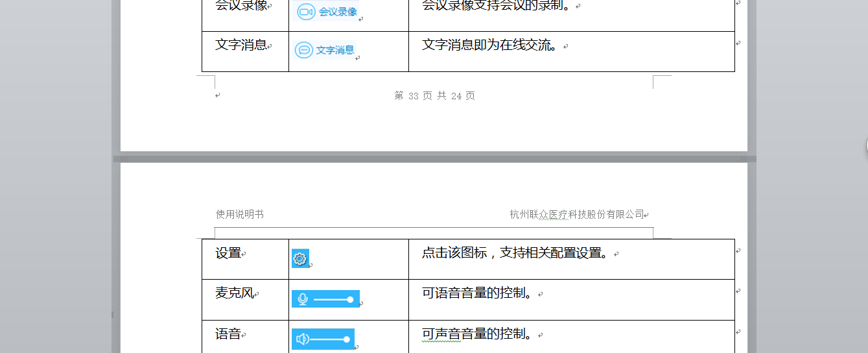Click the speaker icon in the blue bar

[302, 339]
